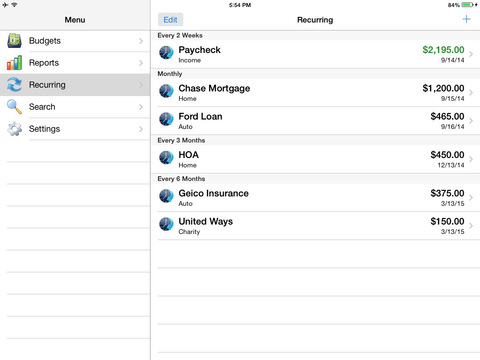Screen dimensions: 480x360
Task: Open Paycheck details via its chevron
Action: [x=471, y=54]
